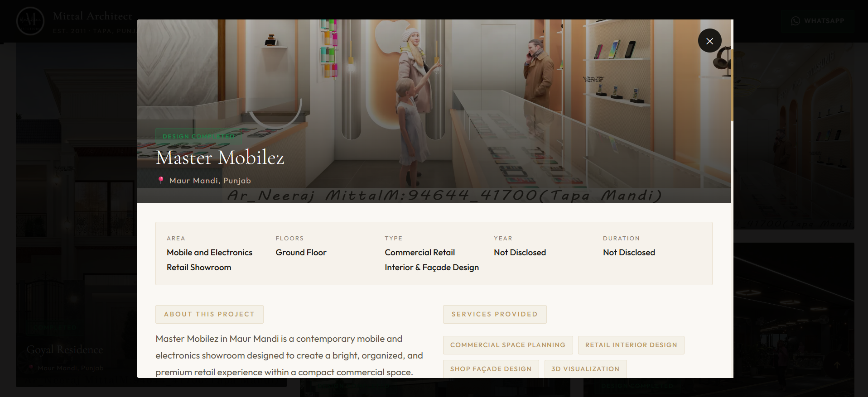Click the Maur Mandi, Punjab location text in modal
868x397 pixels.
[x=210, y=181]
